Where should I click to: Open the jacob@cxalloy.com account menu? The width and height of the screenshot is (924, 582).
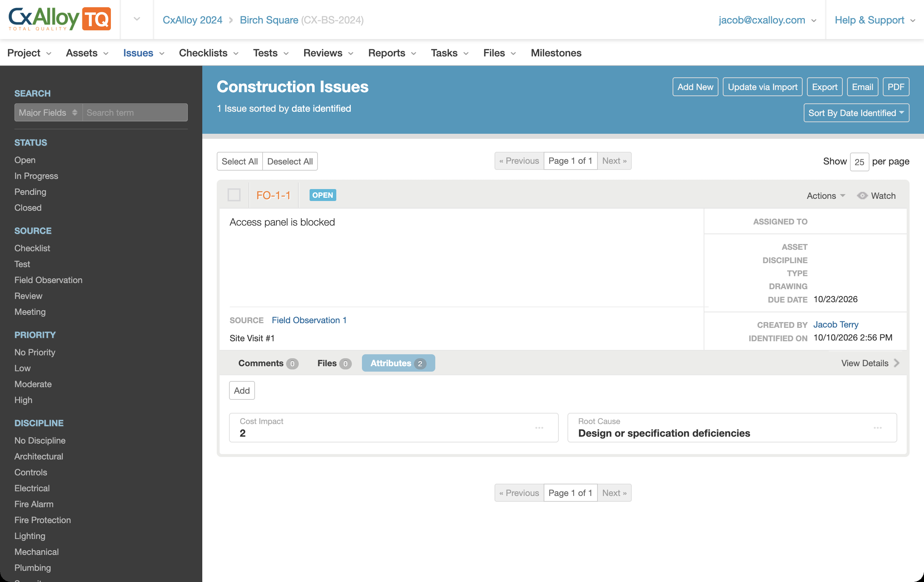pos(767,20)
